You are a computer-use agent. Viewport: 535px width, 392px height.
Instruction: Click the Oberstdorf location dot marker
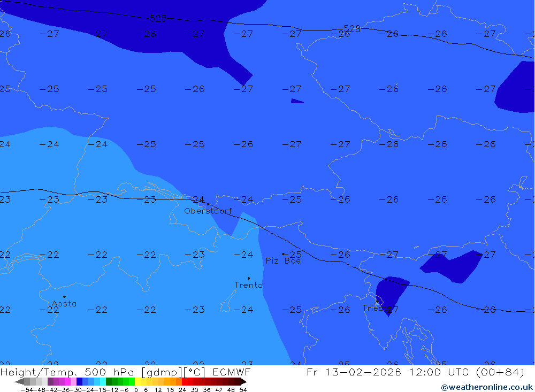208,204
